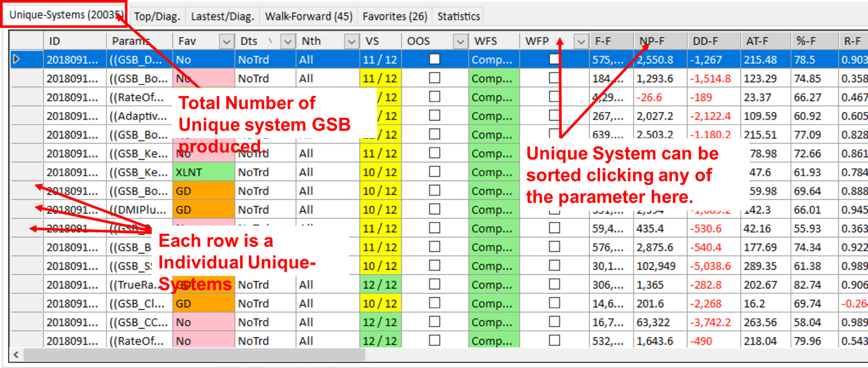Viewport: 868px width, 368px height.
Task: Open the OOS column filter dropdown
Action: (x=460, y=41)
